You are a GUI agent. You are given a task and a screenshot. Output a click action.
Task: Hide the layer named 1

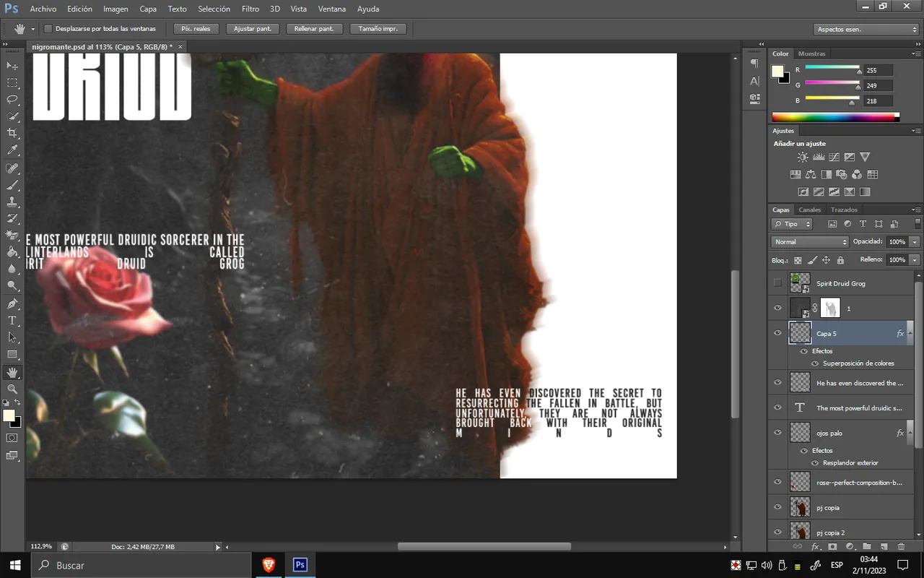click(x=777, y=309)
